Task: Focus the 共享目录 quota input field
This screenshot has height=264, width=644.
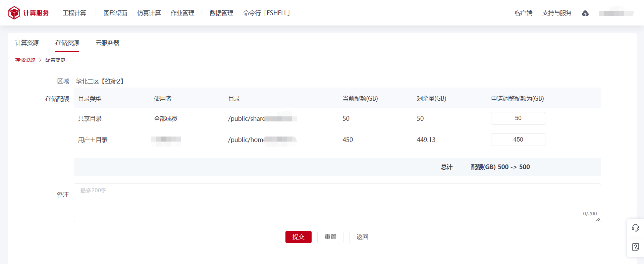Action: click(x=518, y=118)
